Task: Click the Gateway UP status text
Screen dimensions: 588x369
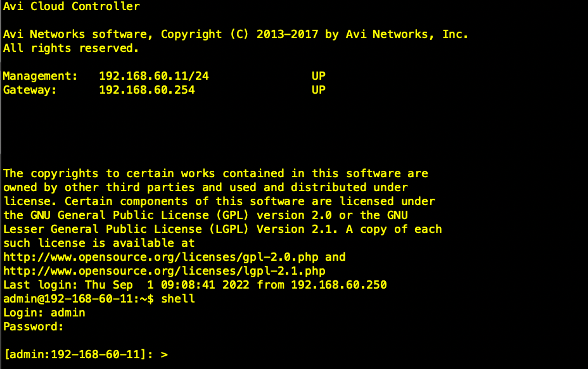Action: point(318,90)
